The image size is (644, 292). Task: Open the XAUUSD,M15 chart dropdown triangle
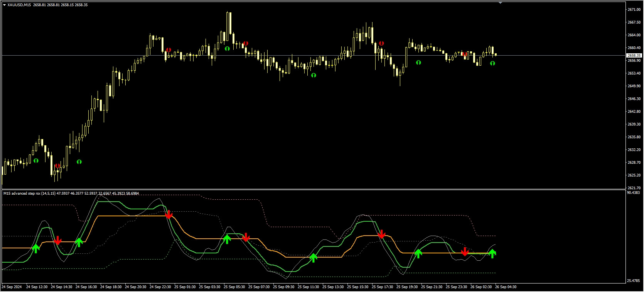click(x=4, y=5)
